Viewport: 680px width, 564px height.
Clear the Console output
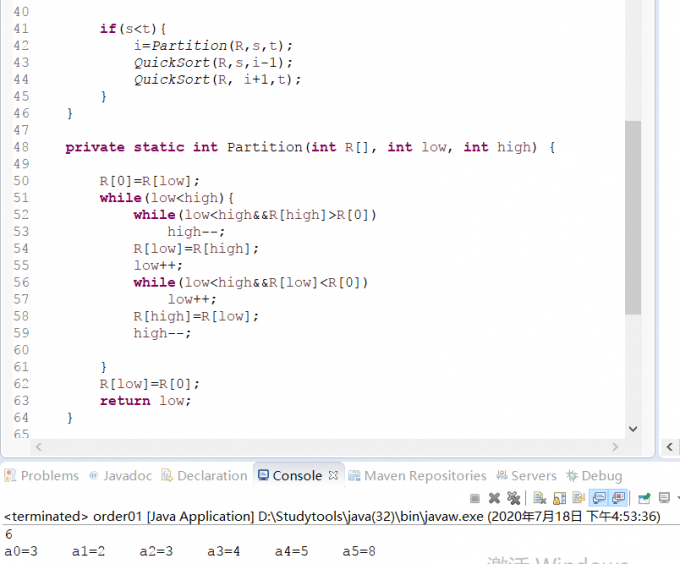[x=538, y=497]
